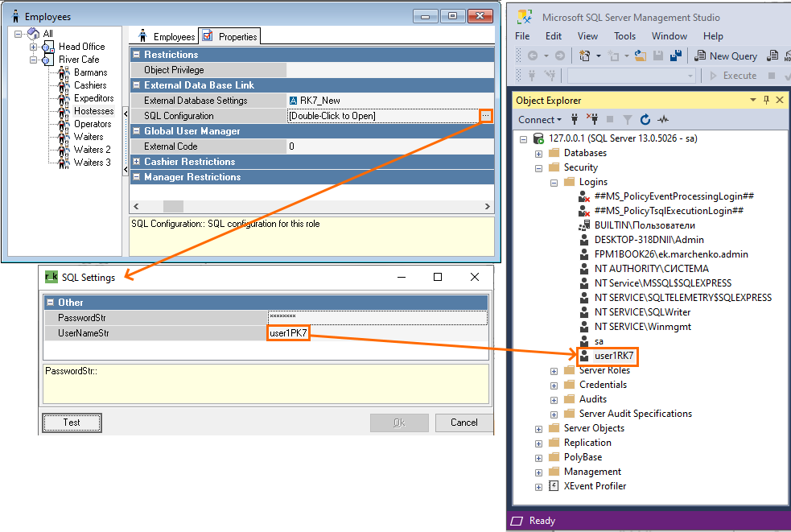
Task: Select the DESKTOP-318DNII\Admin login
Action: coord(649,240)
